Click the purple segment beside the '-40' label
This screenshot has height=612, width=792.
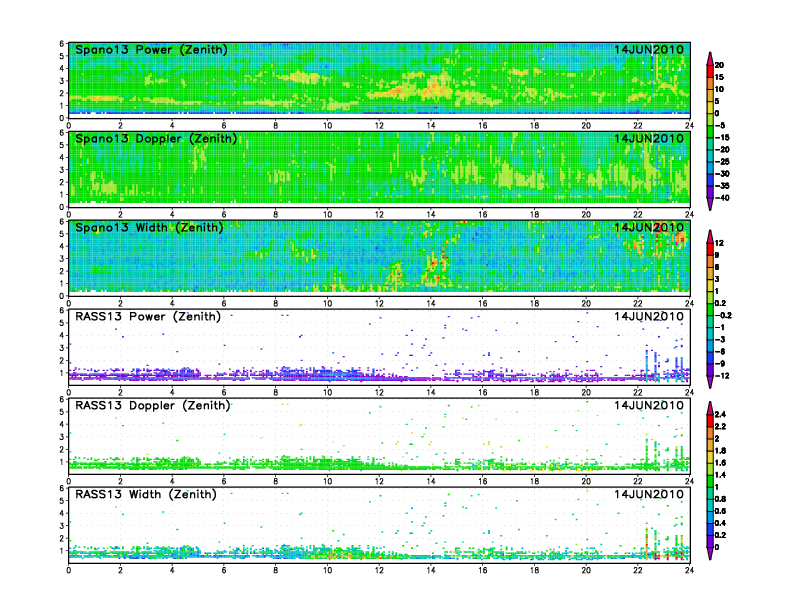710,192
